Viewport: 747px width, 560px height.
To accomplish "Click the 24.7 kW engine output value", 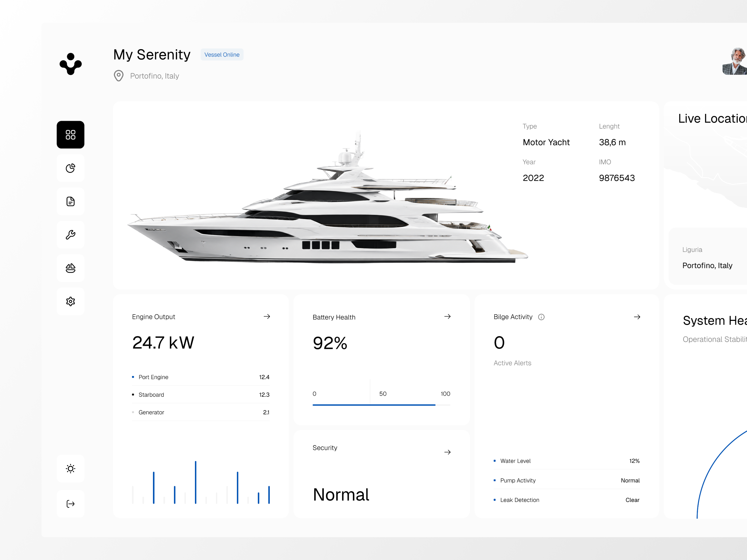I will [163, 343].
